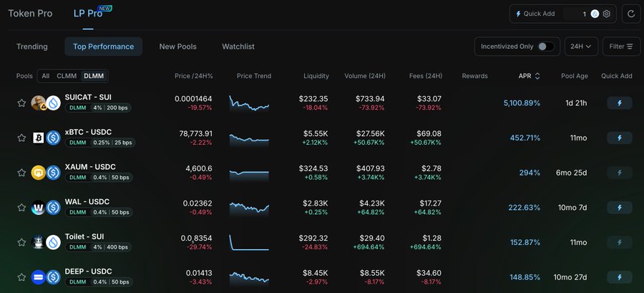The height and width of the screenshot is (293, 644).
Task: Star the SUICAT - SUI pool
Action: [x=21, y=103]
